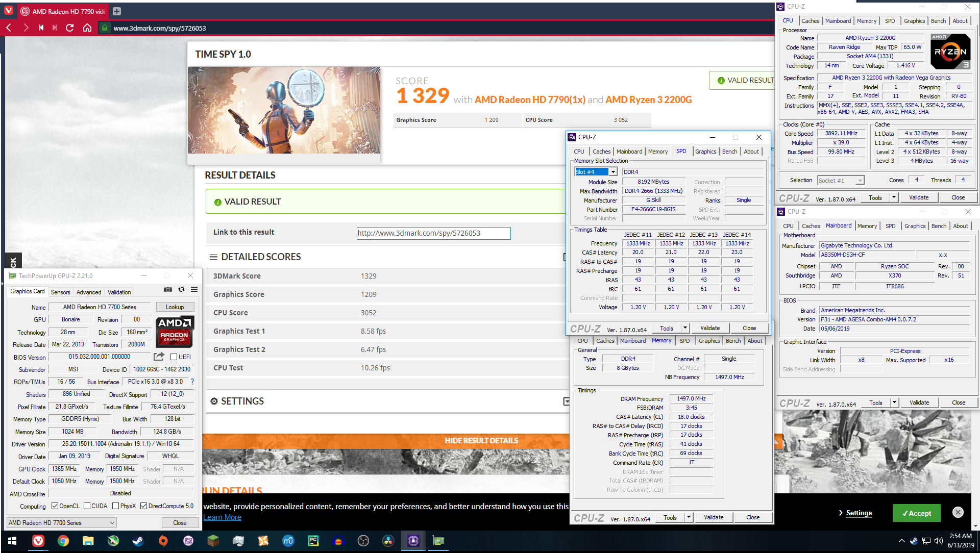
Task: Toggle the CUDA checkbox
Action: coord(87,506)
